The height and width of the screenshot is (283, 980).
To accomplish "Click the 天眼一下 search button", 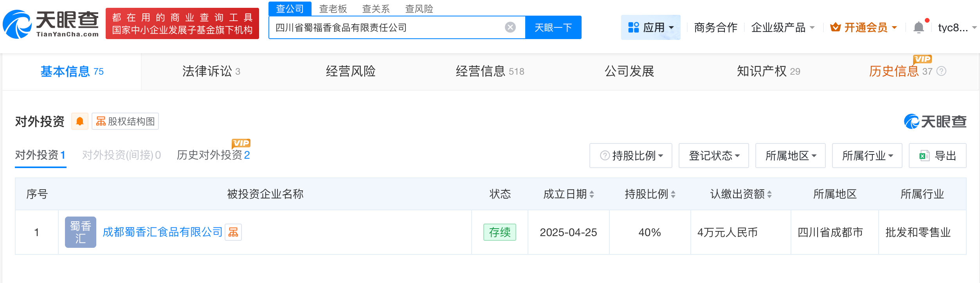I will [553, 27].
